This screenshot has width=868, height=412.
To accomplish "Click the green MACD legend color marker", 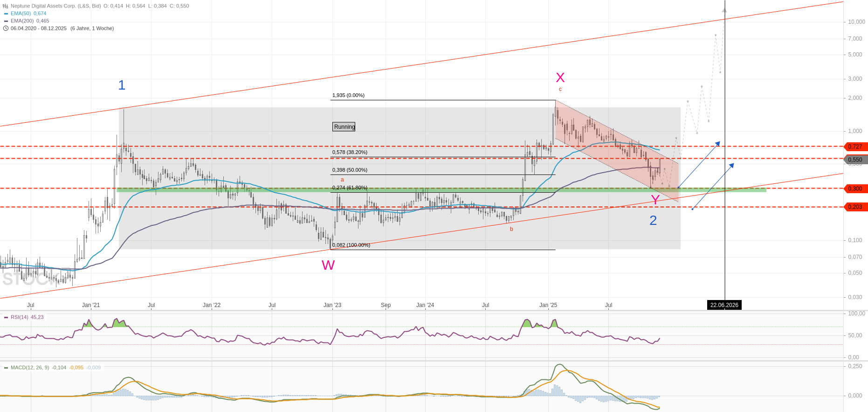I will pyautogui.click(x=6, y=368).
